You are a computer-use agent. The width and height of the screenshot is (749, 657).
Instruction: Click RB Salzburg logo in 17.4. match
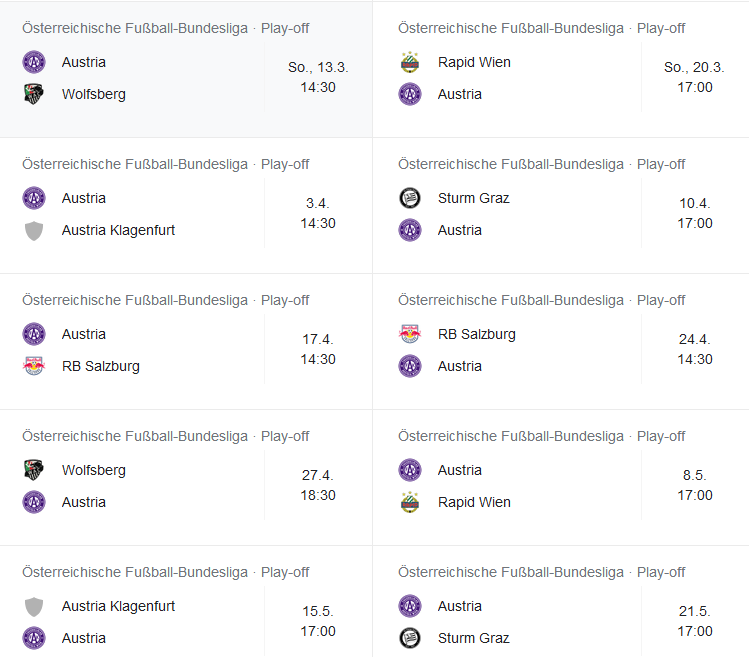pos(34,366)
